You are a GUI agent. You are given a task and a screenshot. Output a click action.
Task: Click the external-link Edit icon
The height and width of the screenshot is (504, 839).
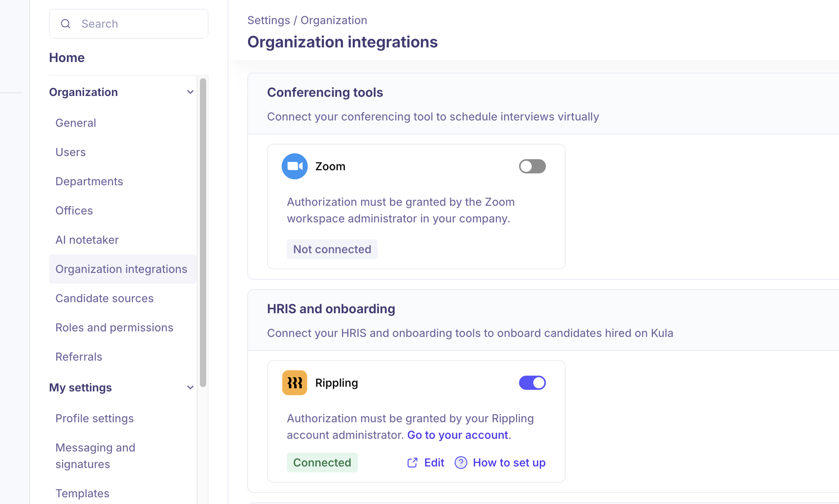(x=412, y=463)
